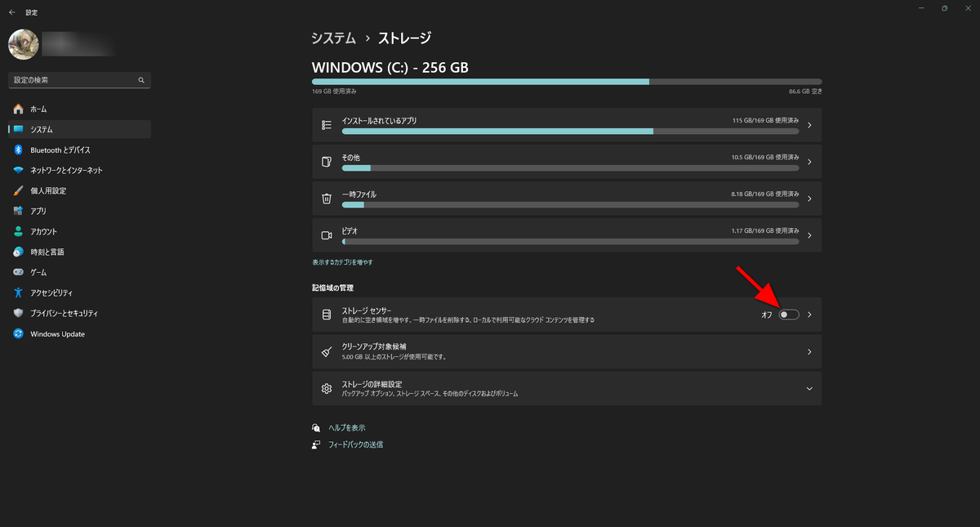This screenshot has width=980, height=527.
Task: Click the アクセシビリティ figure icon
Action: [x=18, y=293]
